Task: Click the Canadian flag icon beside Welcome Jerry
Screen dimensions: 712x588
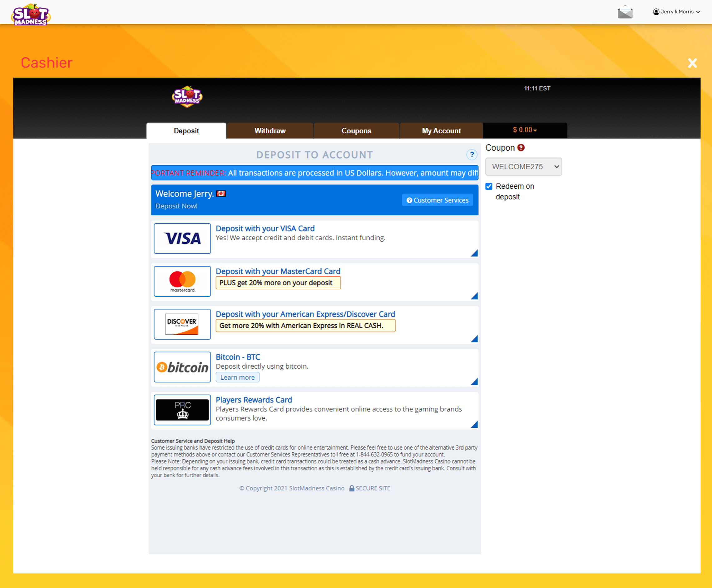Action: (221, 194)
